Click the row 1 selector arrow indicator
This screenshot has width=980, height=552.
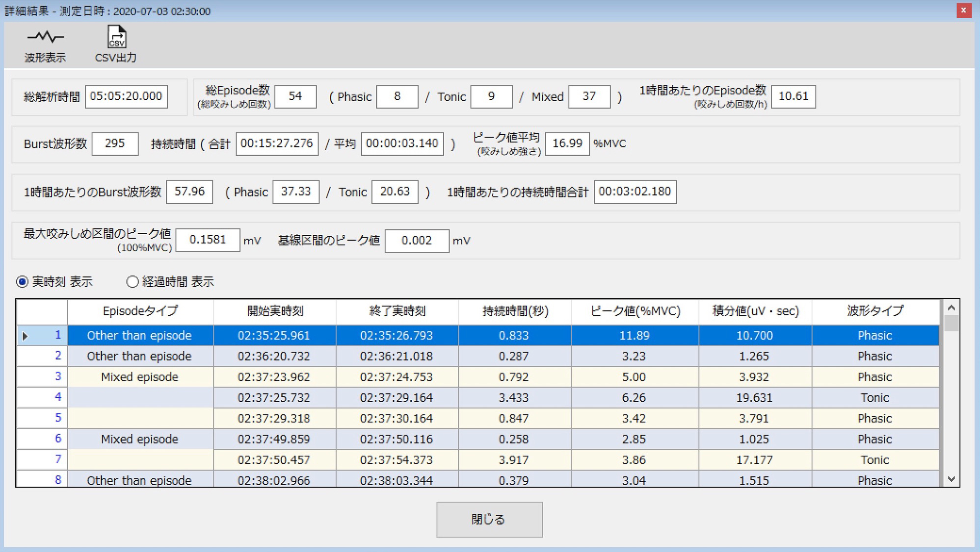coord(26,336)
